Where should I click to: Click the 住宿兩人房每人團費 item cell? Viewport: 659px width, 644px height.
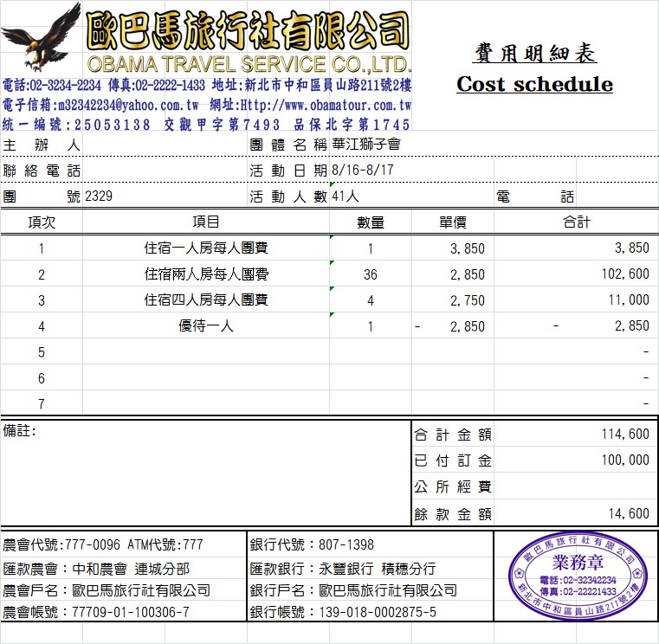point(206,274)
